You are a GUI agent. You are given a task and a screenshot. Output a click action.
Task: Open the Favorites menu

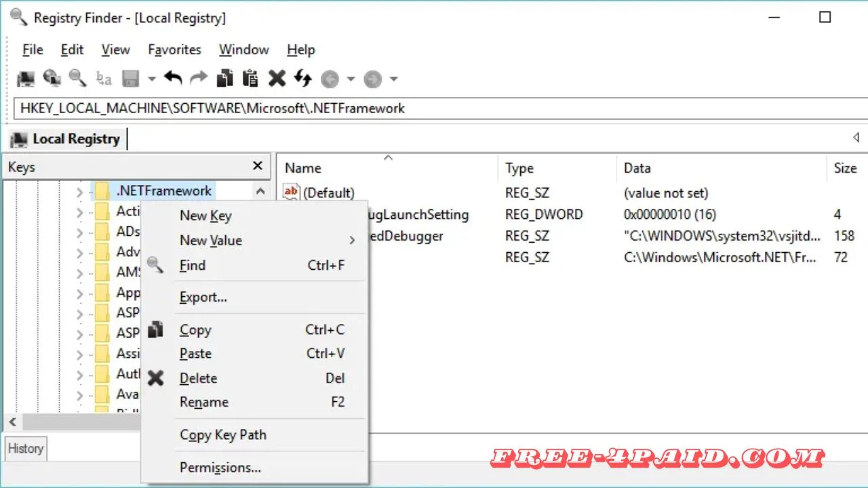click(174, 49)
